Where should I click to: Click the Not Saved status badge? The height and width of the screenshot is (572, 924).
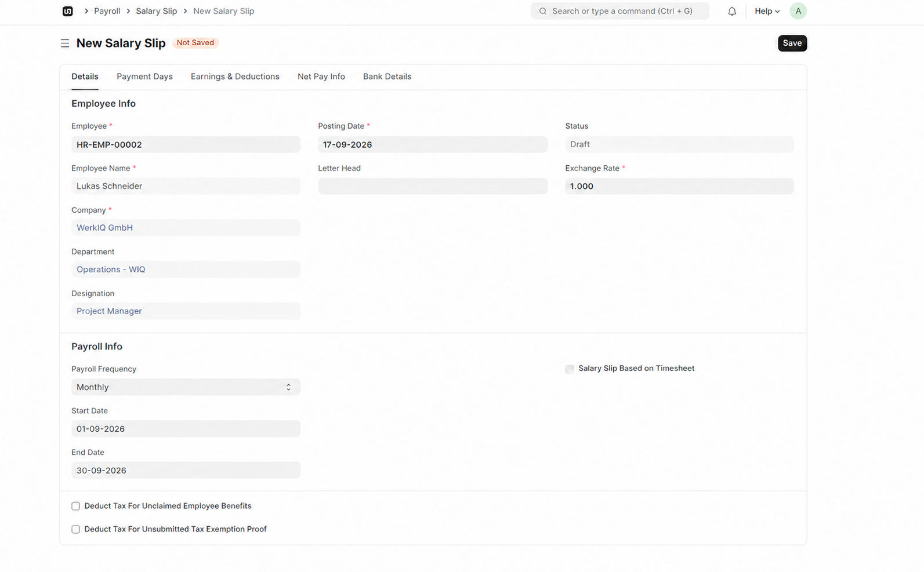pyautogui.click(x=195, y=43)
